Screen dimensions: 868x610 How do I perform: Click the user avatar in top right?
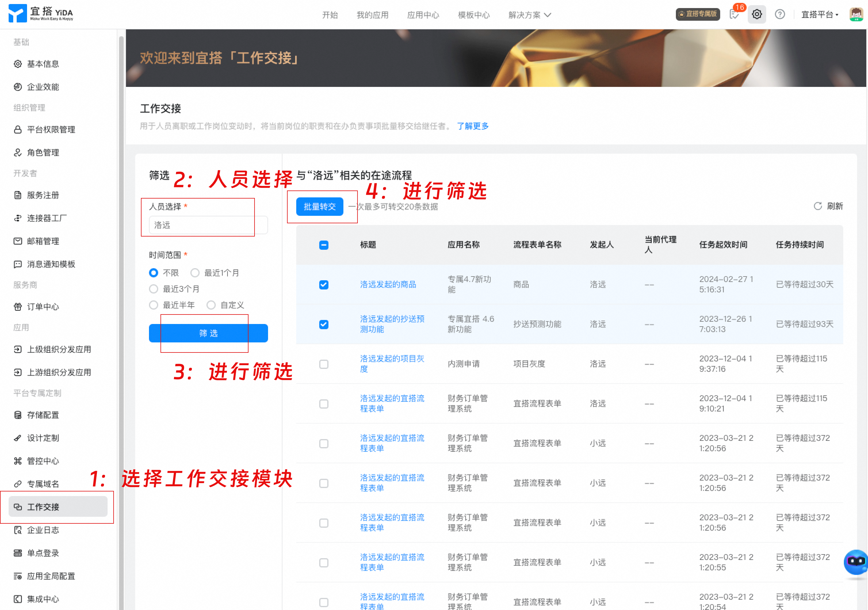(x=856, y=14)
